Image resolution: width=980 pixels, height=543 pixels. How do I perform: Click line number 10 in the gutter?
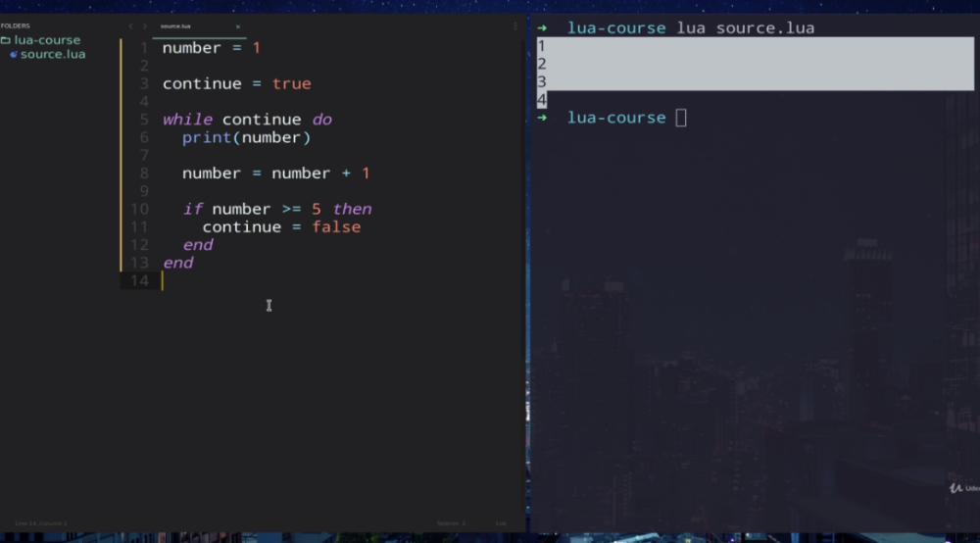[139, 209]
